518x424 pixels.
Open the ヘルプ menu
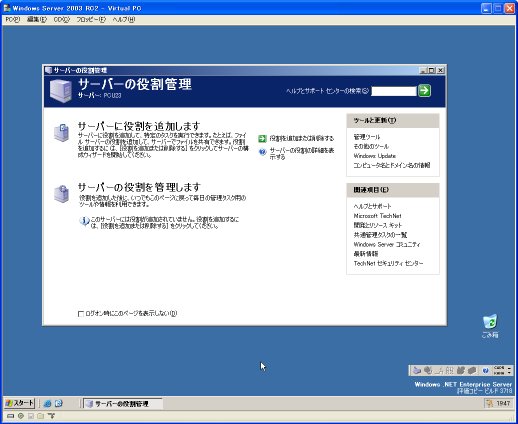coord(124,20)
